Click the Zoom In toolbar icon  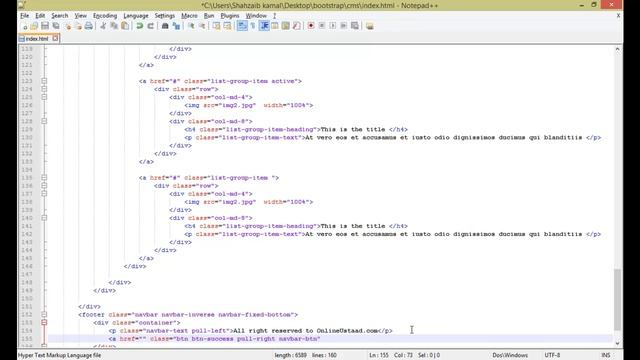pos(191,26)
